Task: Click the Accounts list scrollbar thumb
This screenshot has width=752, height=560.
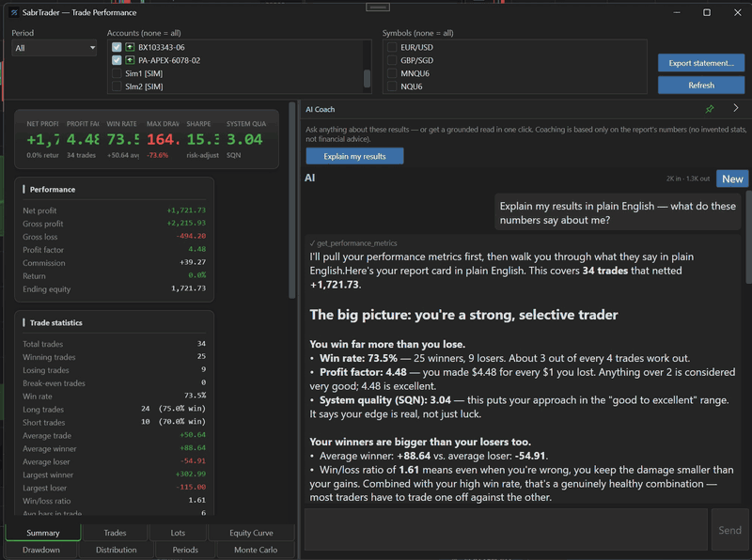Action: [367, 79]
